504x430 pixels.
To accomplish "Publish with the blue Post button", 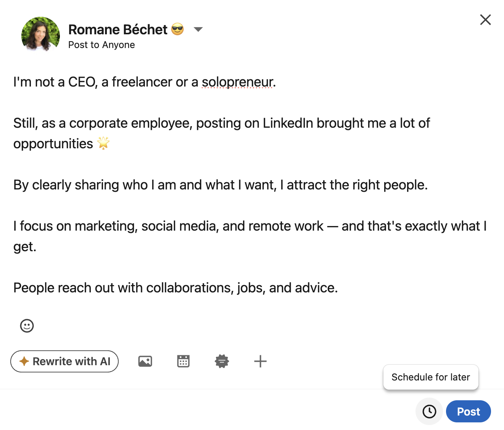I will coord(468,412).
